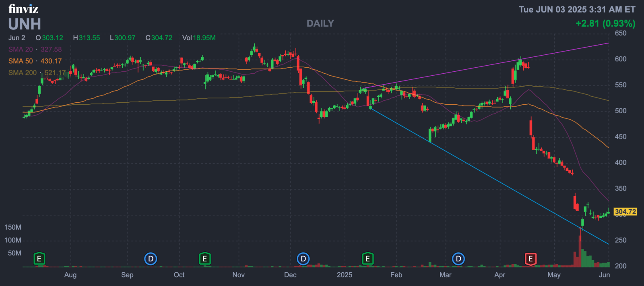Click the 50M volume axis label
644x286 pixels.
[x=14, y=253]
